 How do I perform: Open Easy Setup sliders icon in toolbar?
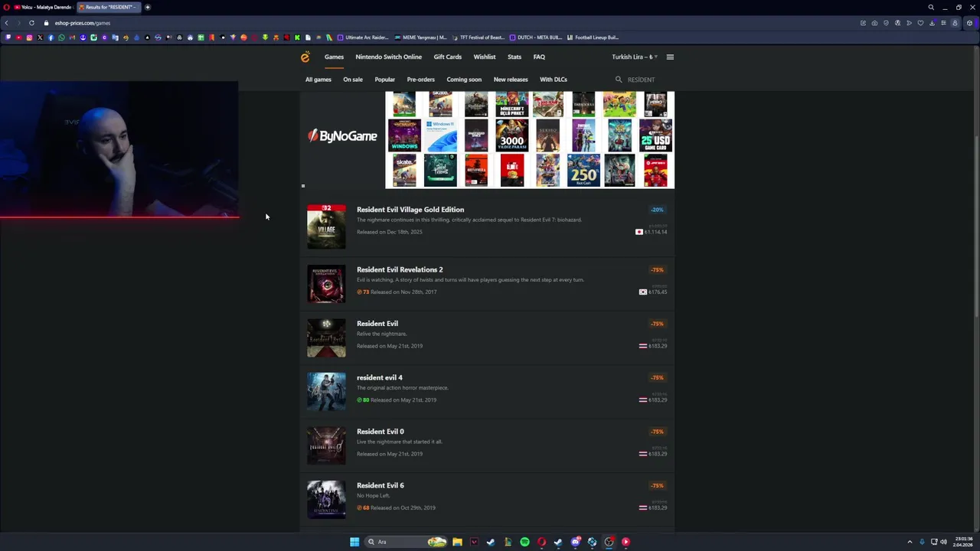point(943,23)
